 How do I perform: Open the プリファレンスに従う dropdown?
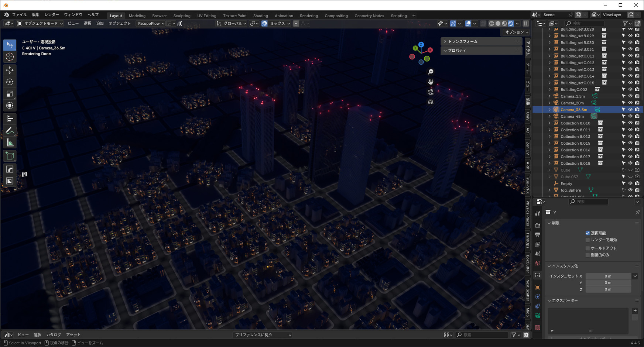click(x=263, y=335)
